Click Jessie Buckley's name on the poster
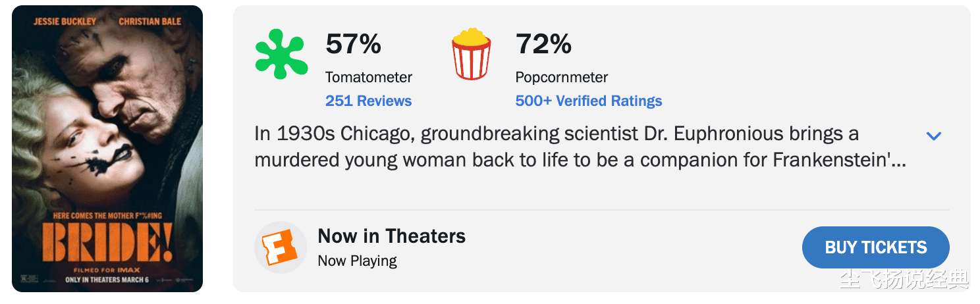 pos(65,22)
